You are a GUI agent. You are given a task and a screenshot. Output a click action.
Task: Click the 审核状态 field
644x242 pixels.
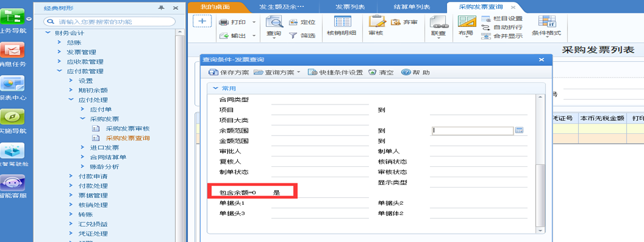pos(479,172)
